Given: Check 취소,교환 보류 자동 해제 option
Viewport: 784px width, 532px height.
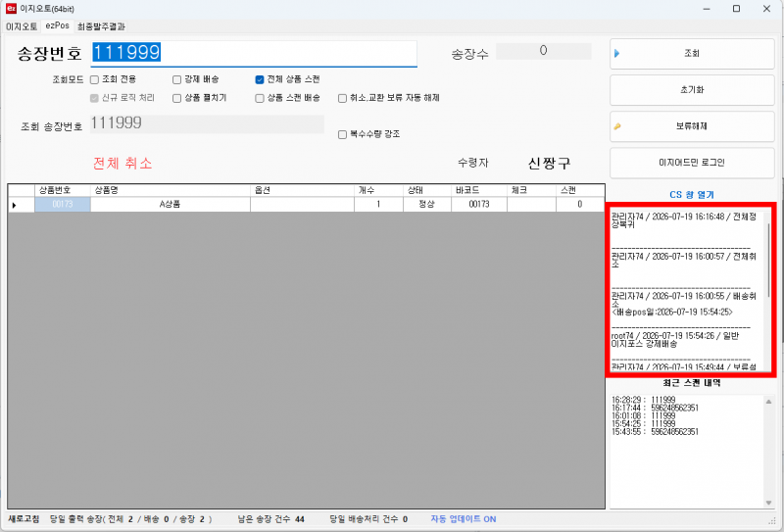Looking at the screenshot, I should coord(342,98).
